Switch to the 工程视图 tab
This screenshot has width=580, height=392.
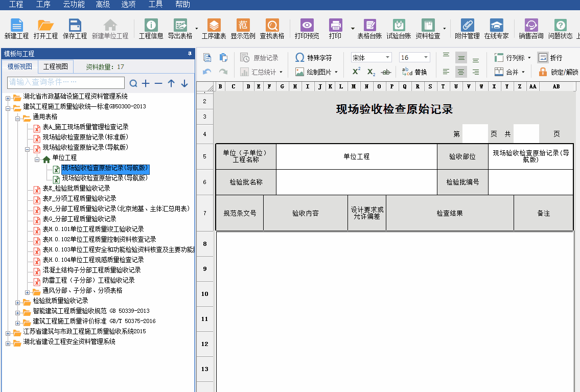(x=56, y=67)
